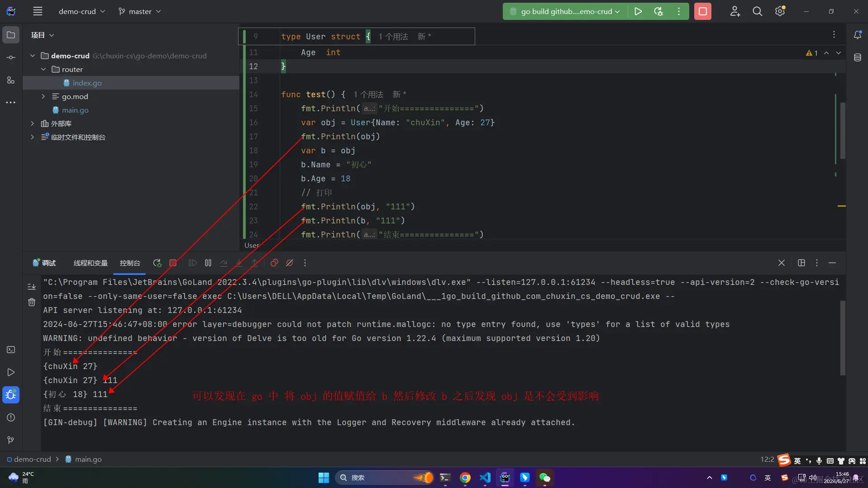This screenshot has width=868, height=488.
Task: Click the warning count indicator
Action: click(812, 53)
